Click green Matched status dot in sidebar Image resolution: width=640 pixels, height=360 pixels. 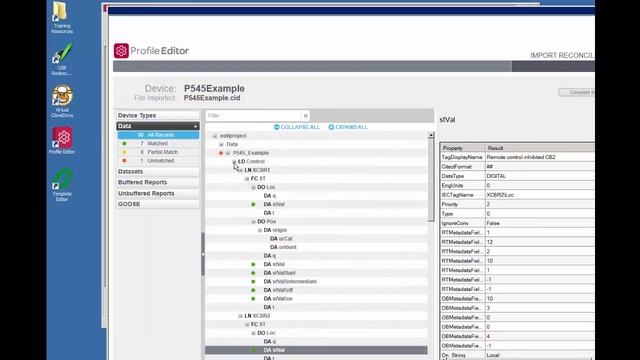pyautogui.click(x=124, y=144)
